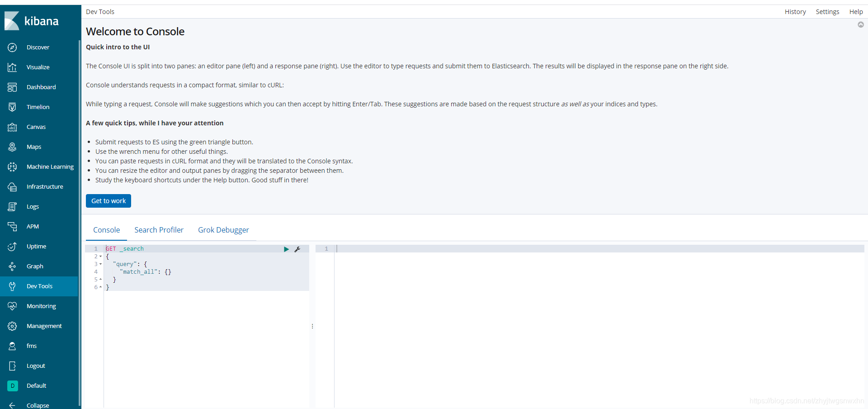The width and height of the screenshot is (868, 409).
Task: Open APM via its icon
Action: pos(12,227)
